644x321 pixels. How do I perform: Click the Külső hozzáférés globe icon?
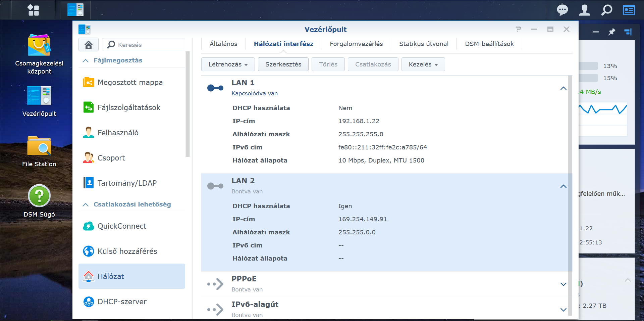click(89, 251)
